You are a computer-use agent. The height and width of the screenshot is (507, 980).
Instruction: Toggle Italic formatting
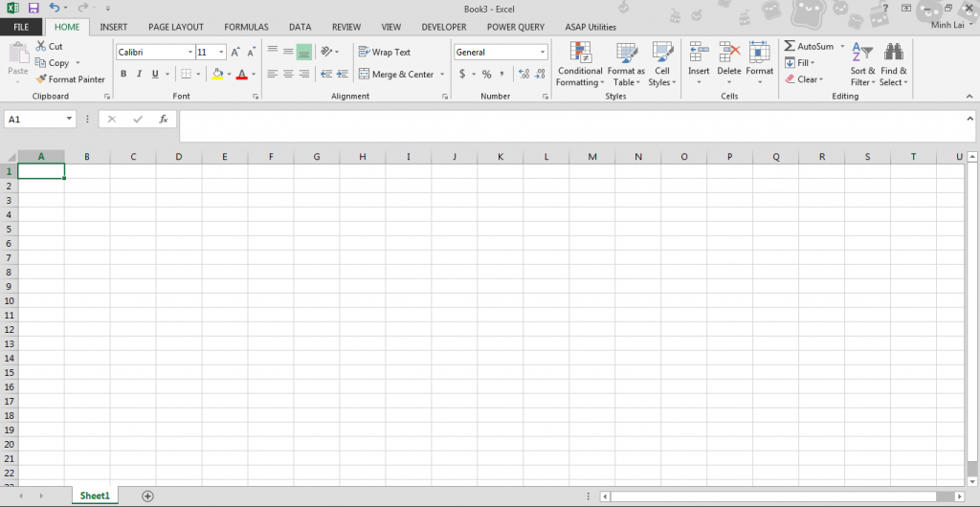(139, 75)
